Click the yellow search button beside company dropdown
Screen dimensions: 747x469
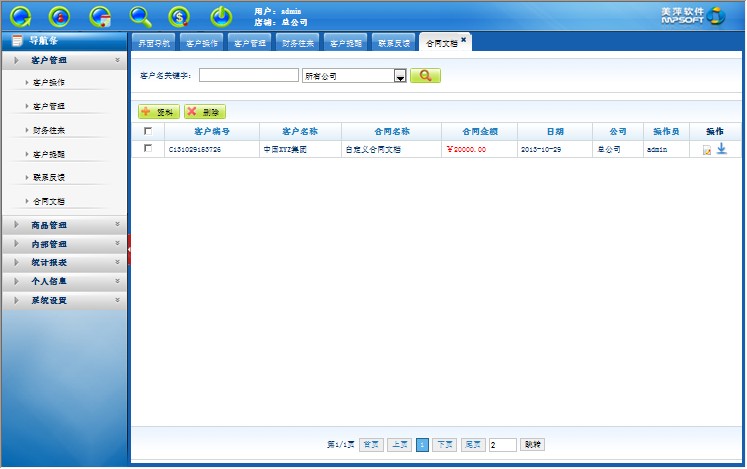(424, 75)
